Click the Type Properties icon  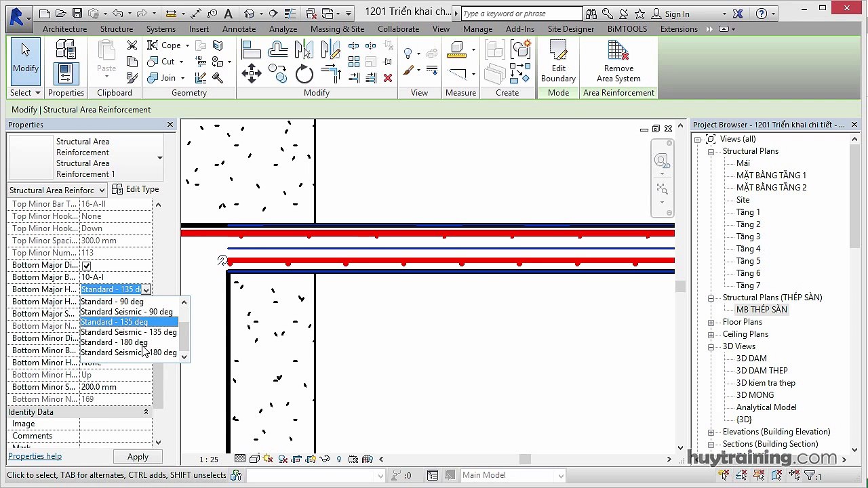(x=66, y=49)
